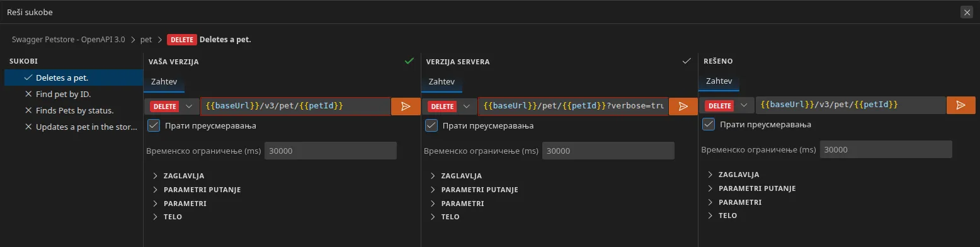
Task: Expand PARAMETRI section in Rešeno
Action: (735, 202)
